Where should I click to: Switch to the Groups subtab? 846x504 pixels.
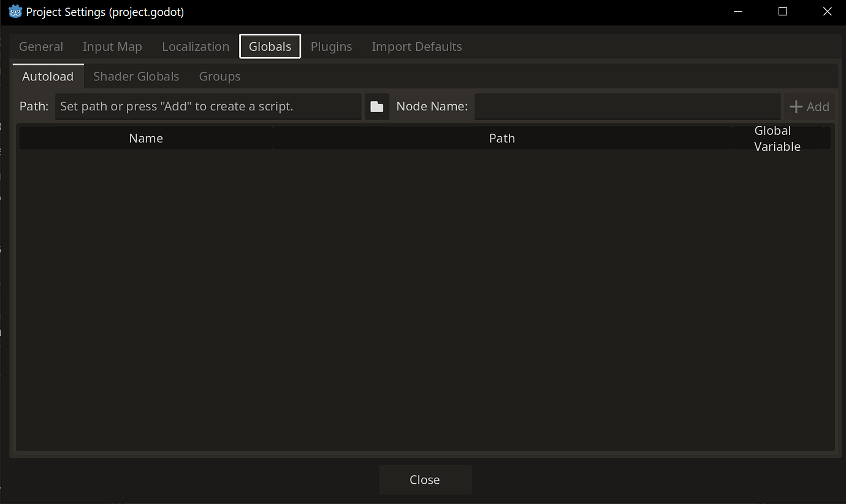[219, 76]
